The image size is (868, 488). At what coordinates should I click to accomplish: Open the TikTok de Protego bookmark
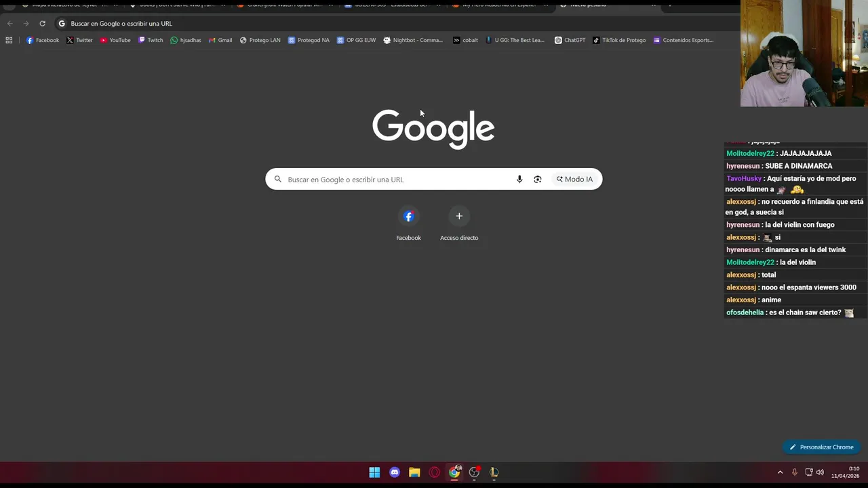click(x=619, y=40)
